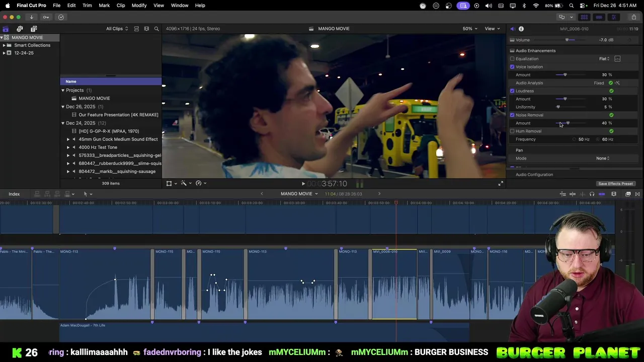Disable the Voice Isolation checkbox
Viewport: 644px width, 362px height.
pos(512,67)
